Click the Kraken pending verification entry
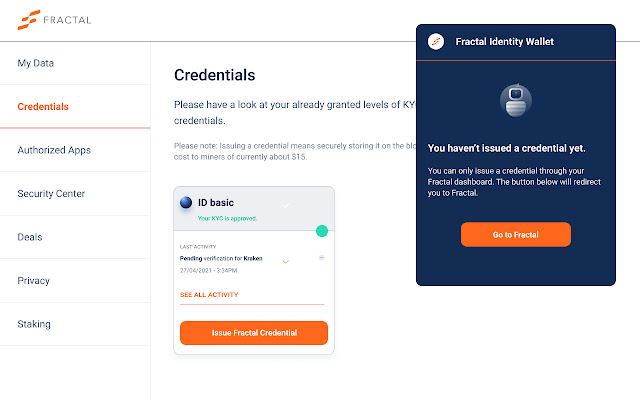Screen dimensions: 640x400 pyautogui.click(x=223, y=258)
